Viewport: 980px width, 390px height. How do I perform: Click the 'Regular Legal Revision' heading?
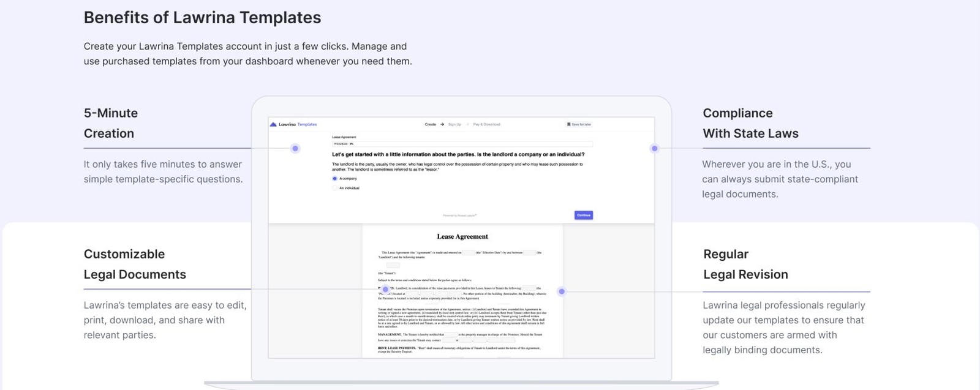coord(745,264)
